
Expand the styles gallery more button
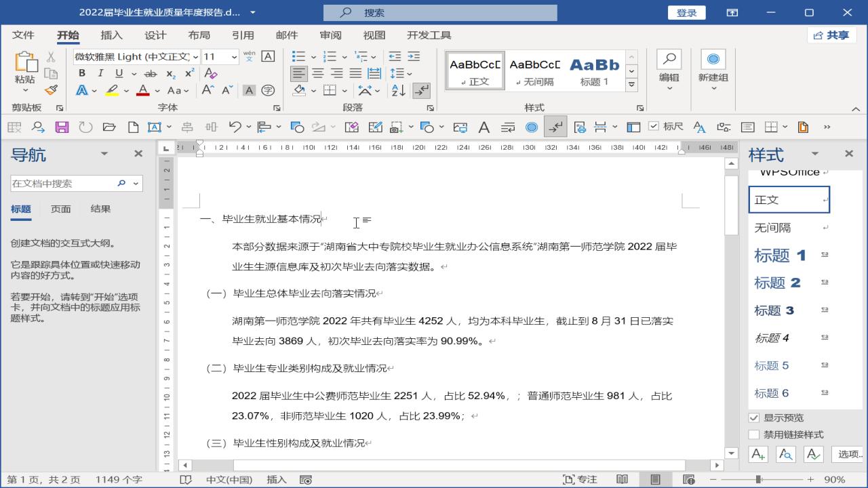click(x=632, y=85)
